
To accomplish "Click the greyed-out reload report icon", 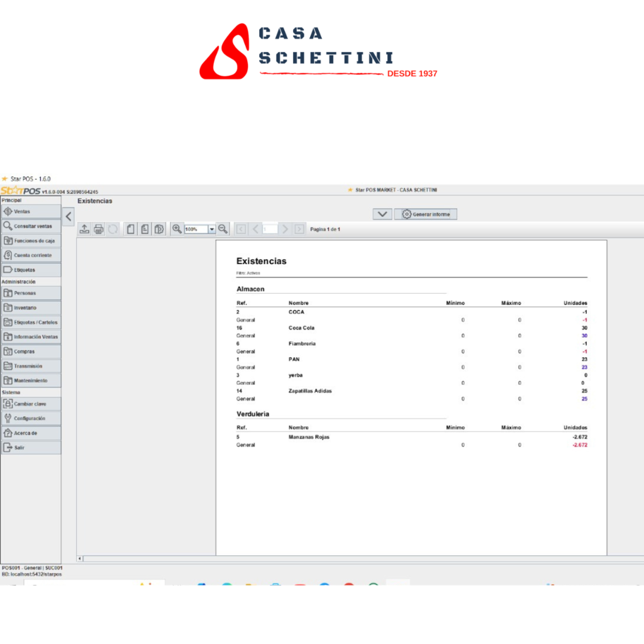I will pyautogui.click(x=113, y=229).
